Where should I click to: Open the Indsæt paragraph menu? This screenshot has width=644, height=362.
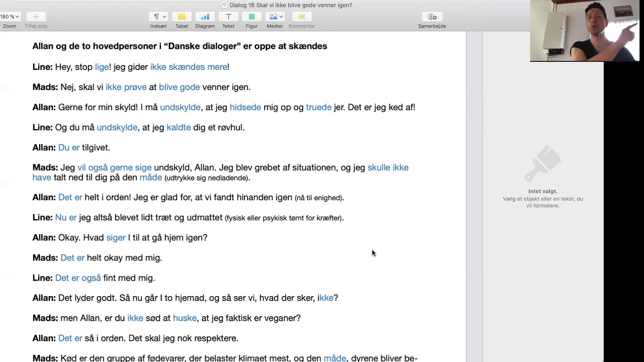pyautogui.click(x=159, y=17)
